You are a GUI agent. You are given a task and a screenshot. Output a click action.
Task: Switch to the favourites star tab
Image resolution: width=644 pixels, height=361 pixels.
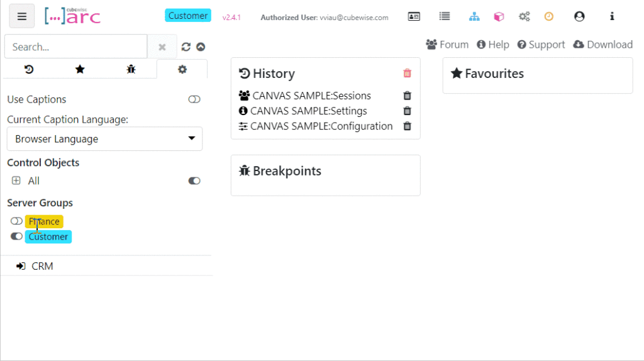click(x=80, y=69)
